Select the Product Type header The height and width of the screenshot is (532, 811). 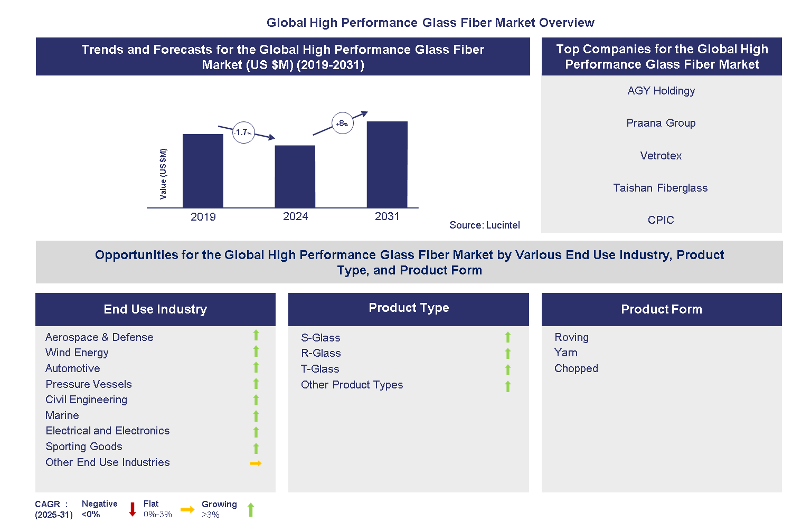pyautogui.click(x=409, y=308)
